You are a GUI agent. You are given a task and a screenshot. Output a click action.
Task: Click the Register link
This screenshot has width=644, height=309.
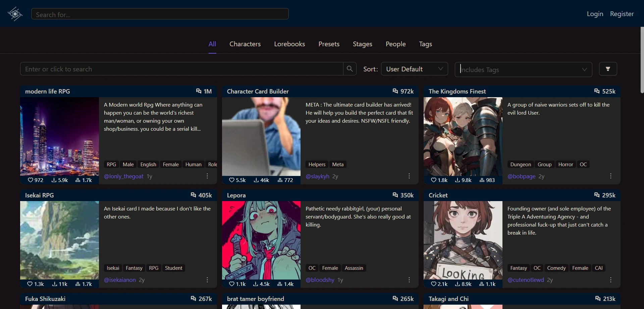[622, 14]
